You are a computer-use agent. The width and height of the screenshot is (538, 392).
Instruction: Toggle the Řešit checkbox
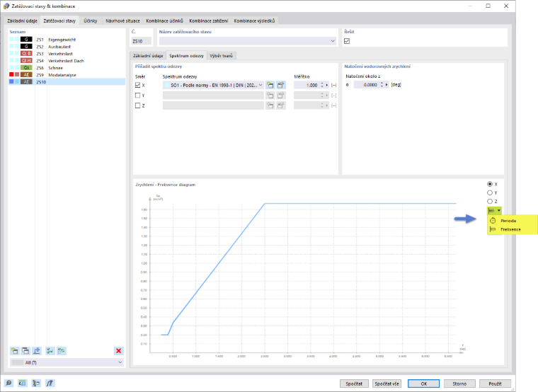347,41
